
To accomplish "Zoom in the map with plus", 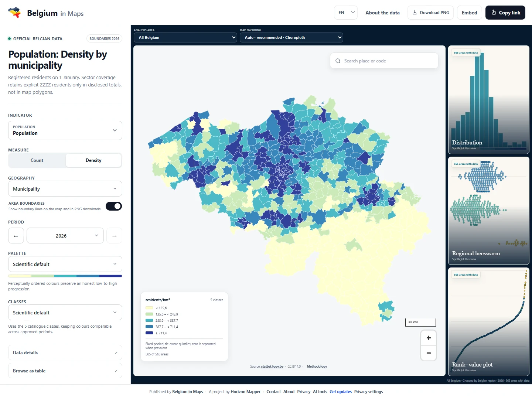I will pos(429,338).
